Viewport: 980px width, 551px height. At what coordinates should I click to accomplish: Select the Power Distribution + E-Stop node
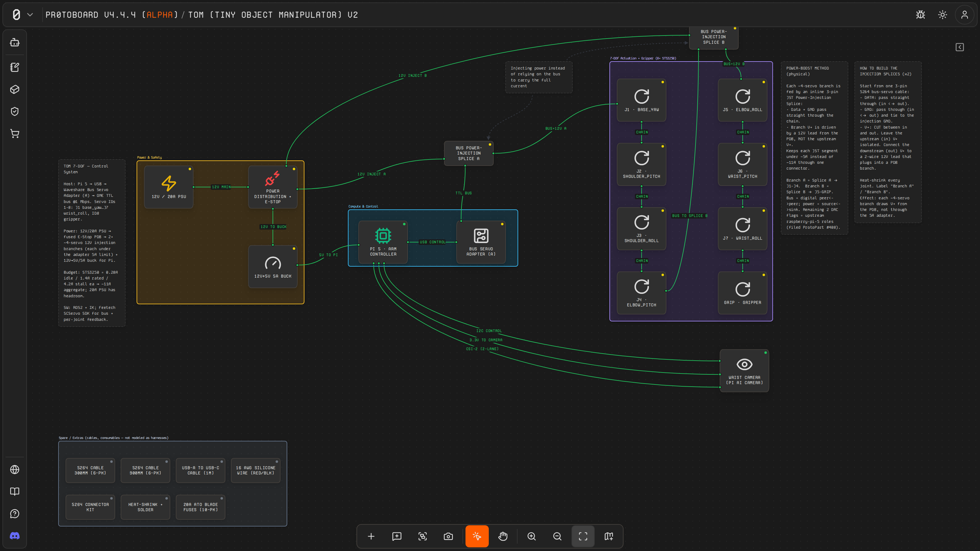click(x=272, y=187)
